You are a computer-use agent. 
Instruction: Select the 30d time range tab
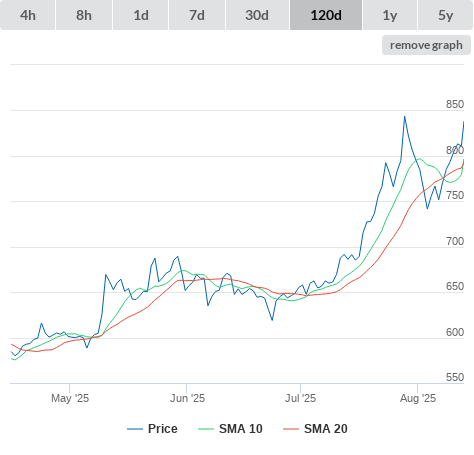click(257, 15)
